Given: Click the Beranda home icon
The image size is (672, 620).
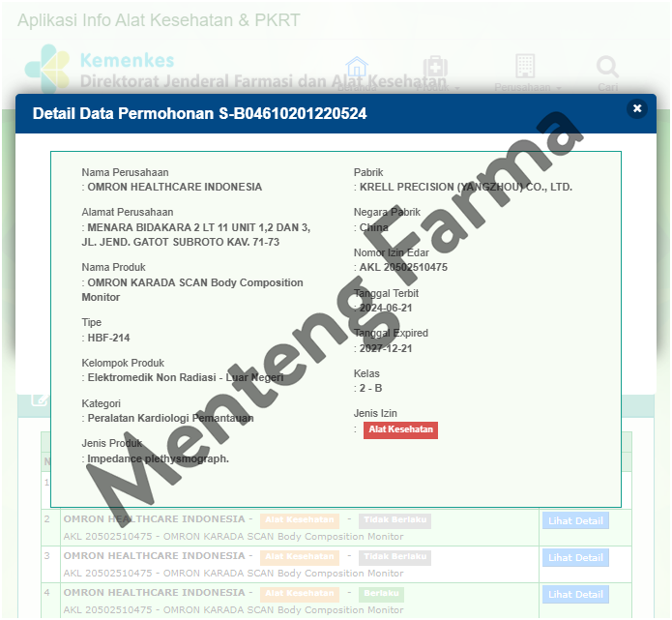Looking at the screenshot, I should pyautogui.click(x=357, y=68).
